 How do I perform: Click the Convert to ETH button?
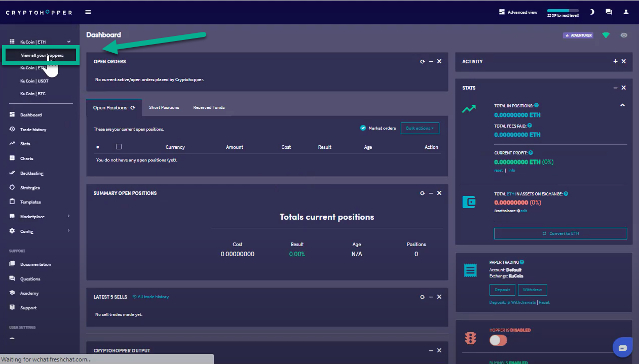pyautogui.click(x=560, y=233)
